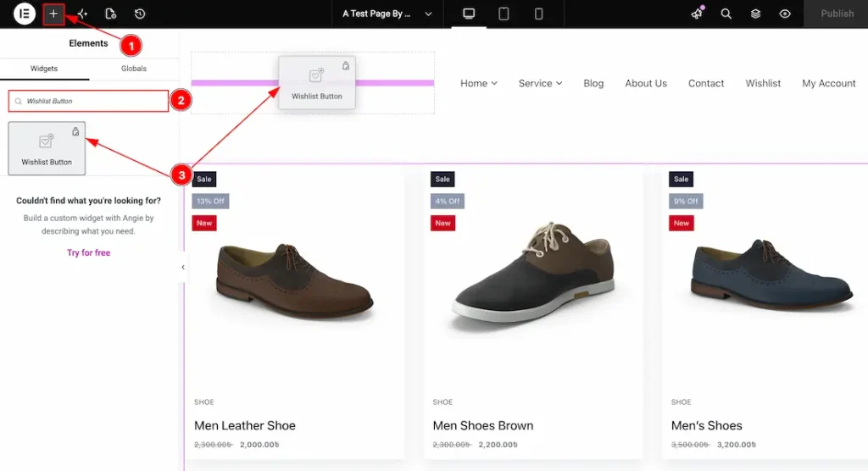Click the lock icon on panel Wishlist widget
868x471 pixels.
pyautogui.click(x=75, y=131)
